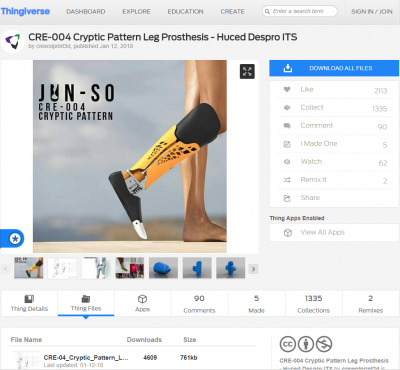Click the Attribution person license icon
Screen dimensions: 400x370
click(x=306, y=344)
